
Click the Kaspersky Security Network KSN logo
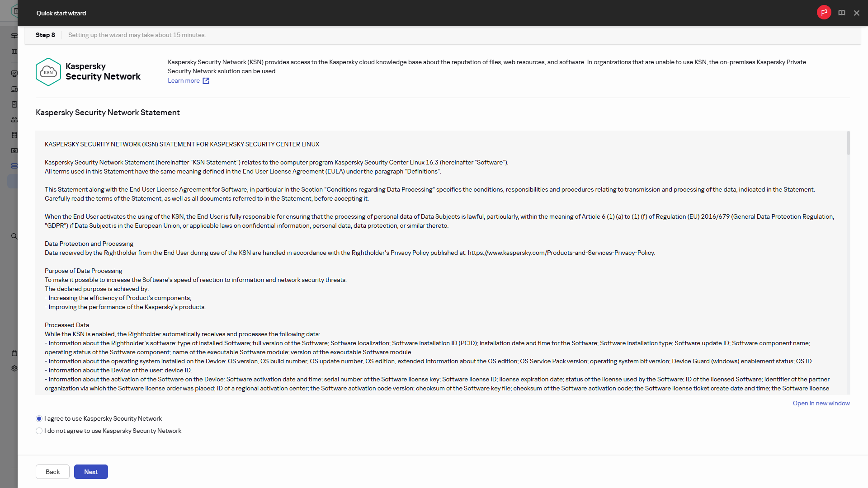point(48,72)
